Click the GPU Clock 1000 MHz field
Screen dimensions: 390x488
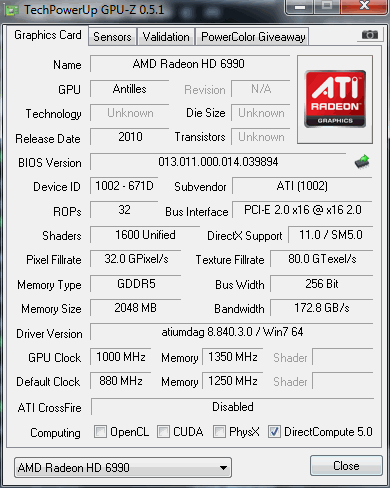click(x=121, y=357)
